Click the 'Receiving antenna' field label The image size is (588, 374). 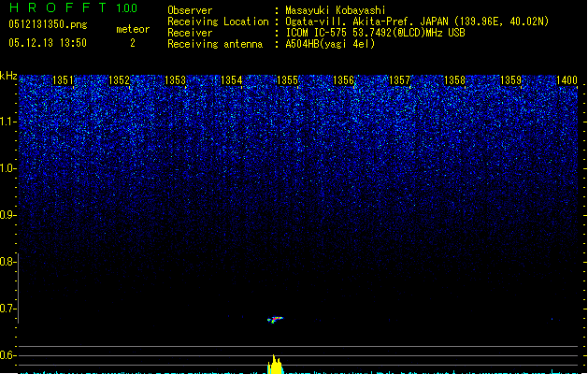click(215, 44)
